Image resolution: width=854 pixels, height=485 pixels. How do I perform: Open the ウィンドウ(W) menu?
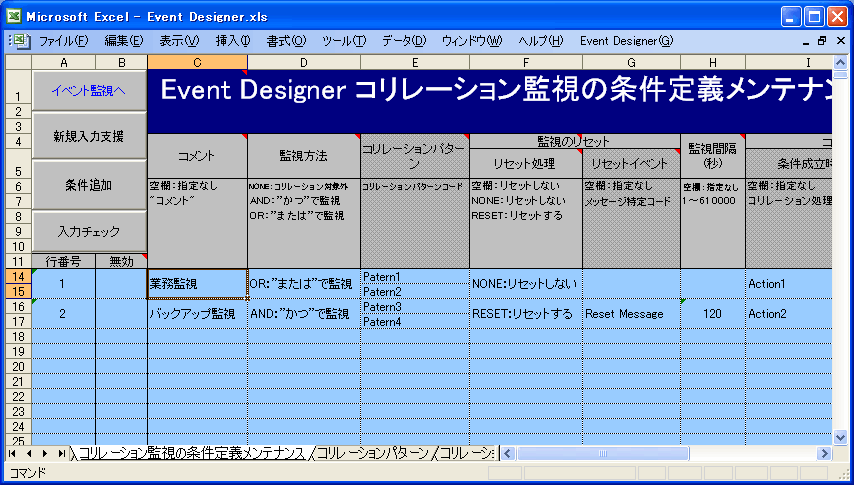[472, 41]
